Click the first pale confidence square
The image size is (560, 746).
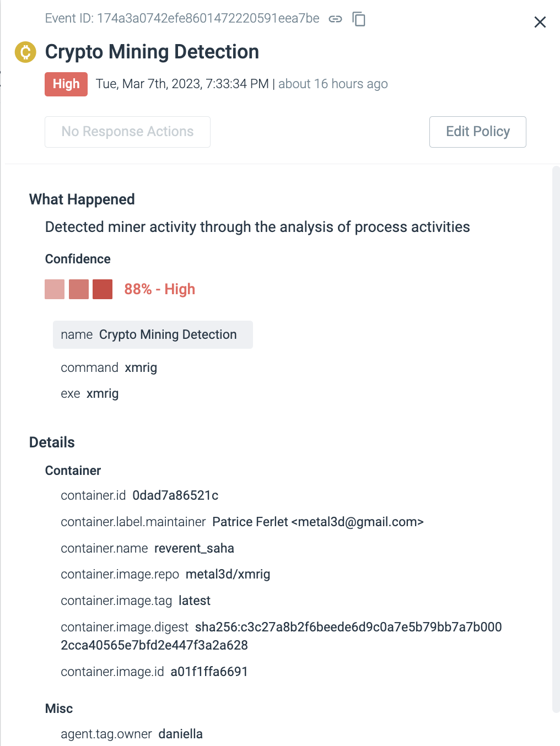coord(54,289)
